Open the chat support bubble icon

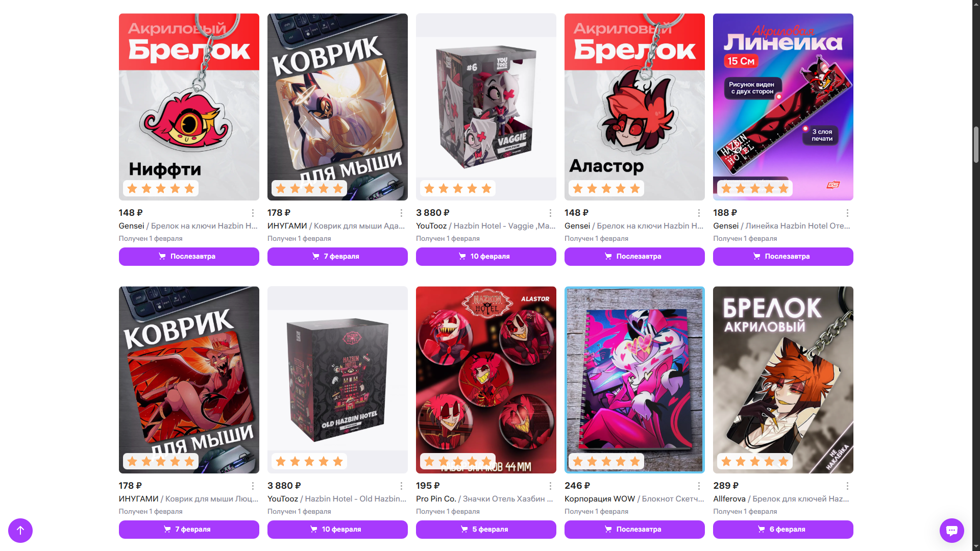click(x=951, y=531)
